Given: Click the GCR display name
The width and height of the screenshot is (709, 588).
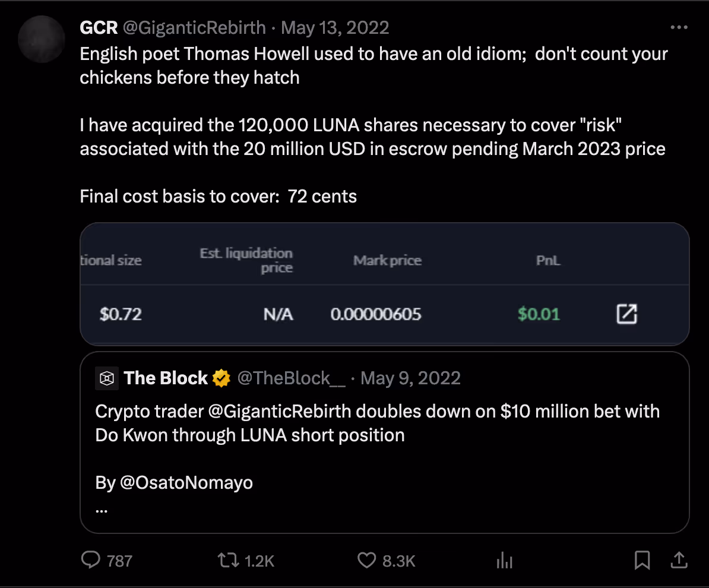Looking at the screenshot, I should pos(99,27).
